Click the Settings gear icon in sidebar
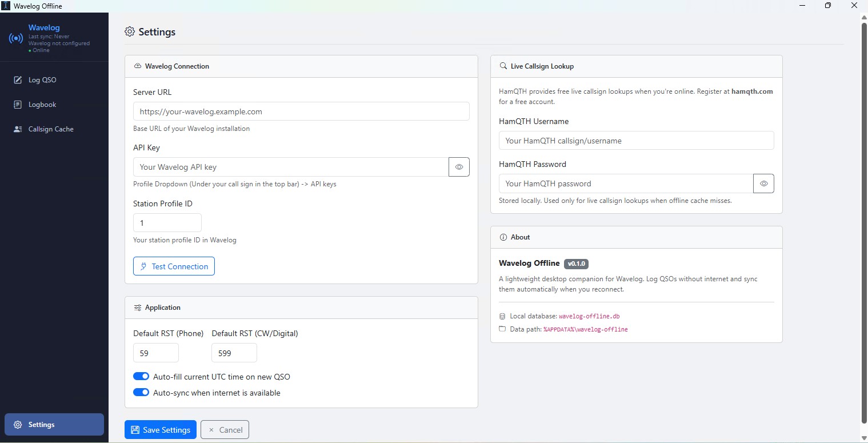This screenshot has width=868, height=443. 18,425
